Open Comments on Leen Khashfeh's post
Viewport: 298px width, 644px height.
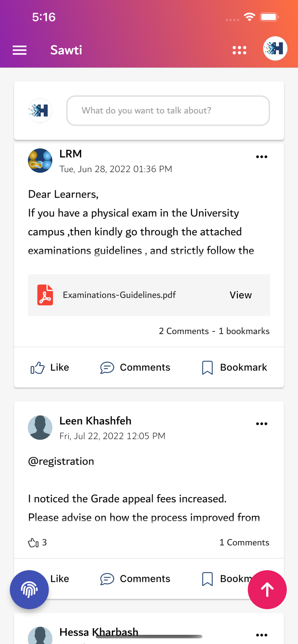point(135,579)
